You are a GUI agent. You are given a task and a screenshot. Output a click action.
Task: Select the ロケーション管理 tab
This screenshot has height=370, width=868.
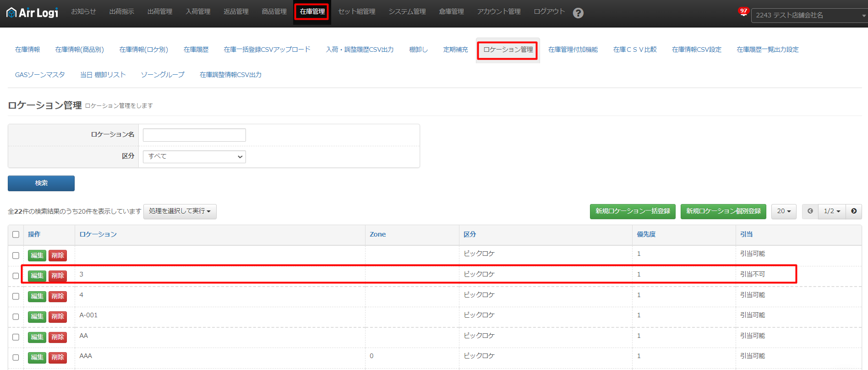(x=508, y=50)
